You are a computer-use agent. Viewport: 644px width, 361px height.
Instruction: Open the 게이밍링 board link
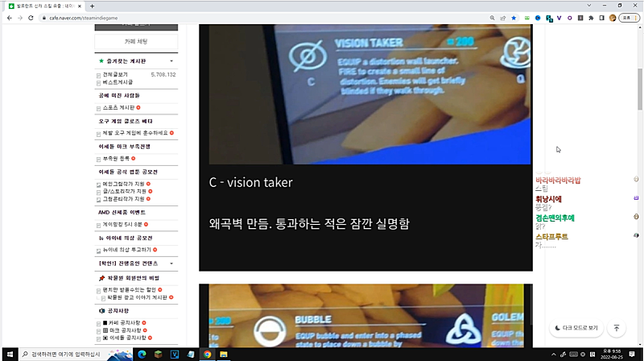[122, 225]
